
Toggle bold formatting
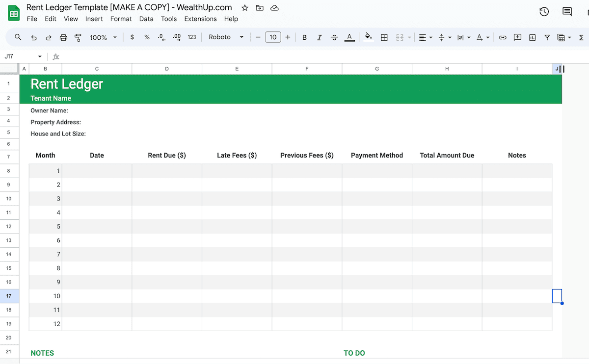point(304,37)
